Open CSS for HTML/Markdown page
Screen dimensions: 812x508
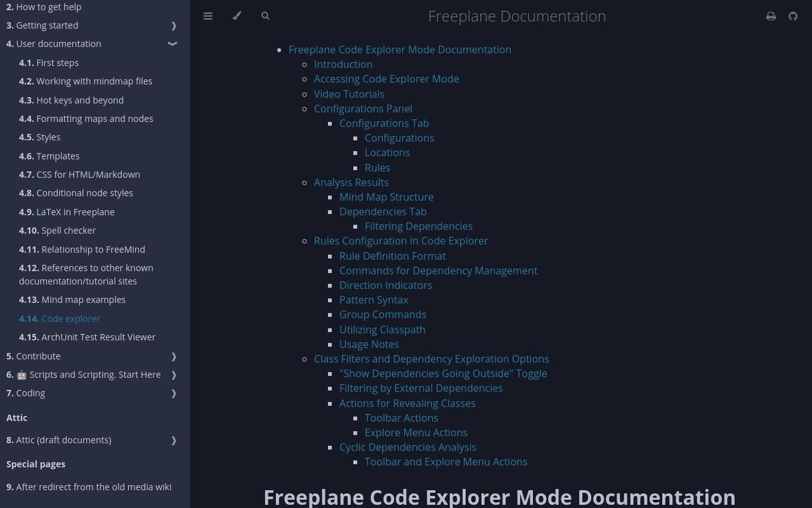[x=79, y=175]
